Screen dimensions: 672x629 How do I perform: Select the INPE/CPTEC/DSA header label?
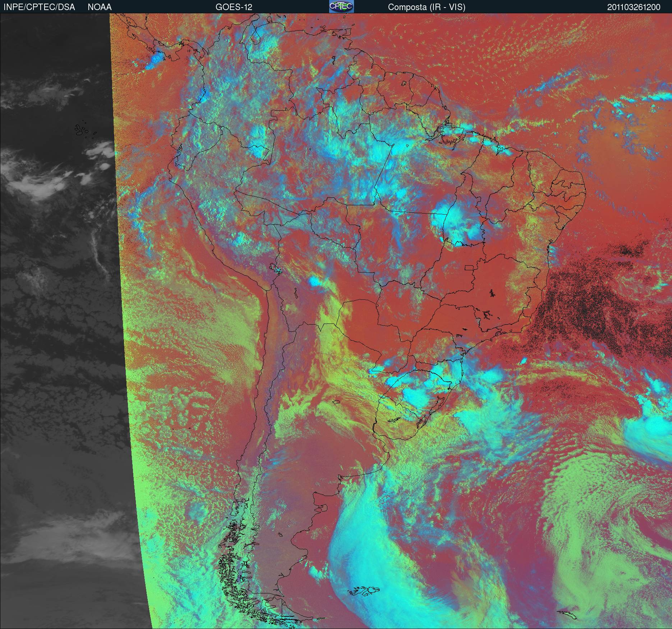(x=39, y=7)
